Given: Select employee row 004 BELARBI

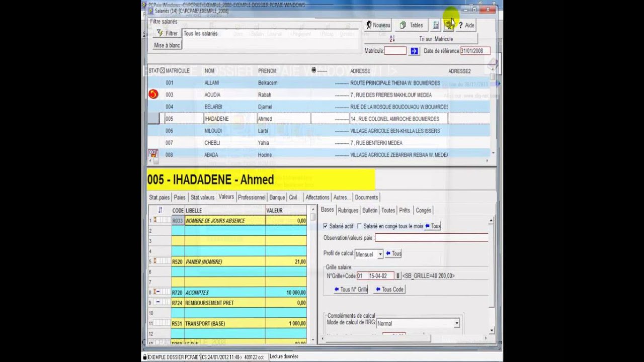Looking at the screenshot, I should [319, 107].
